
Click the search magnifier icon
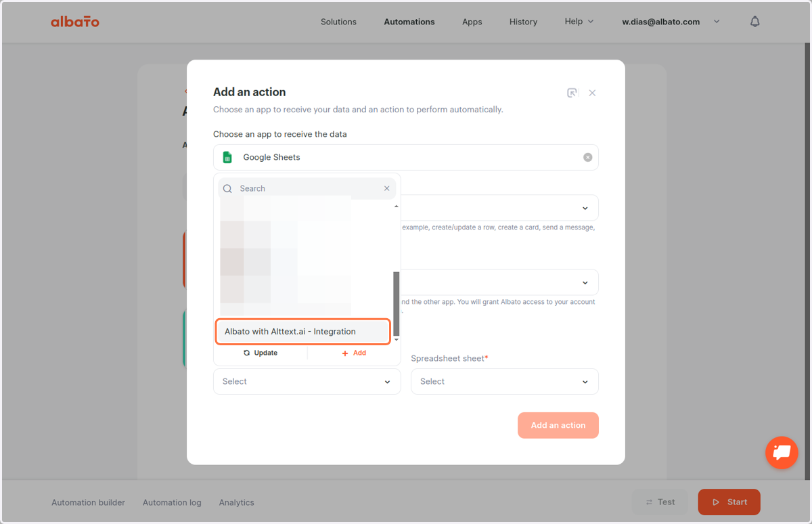(x=227, y=189)
